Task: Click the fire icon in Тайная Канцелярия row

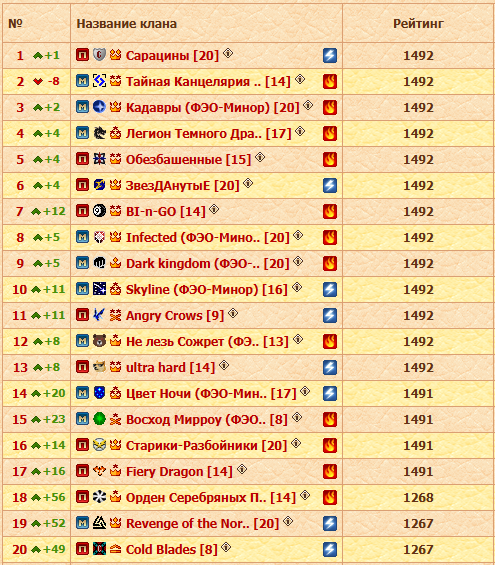Action: 330,81
